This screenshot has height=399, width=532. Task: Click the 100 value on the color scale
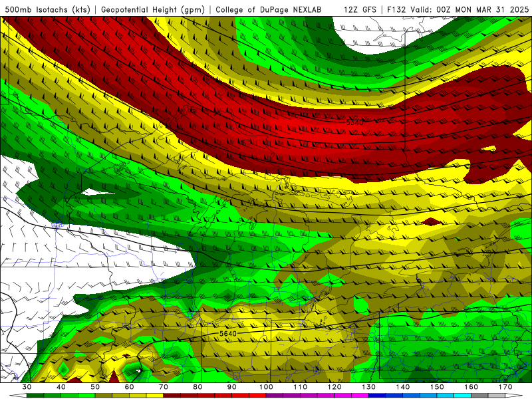[x=266, y=387]
